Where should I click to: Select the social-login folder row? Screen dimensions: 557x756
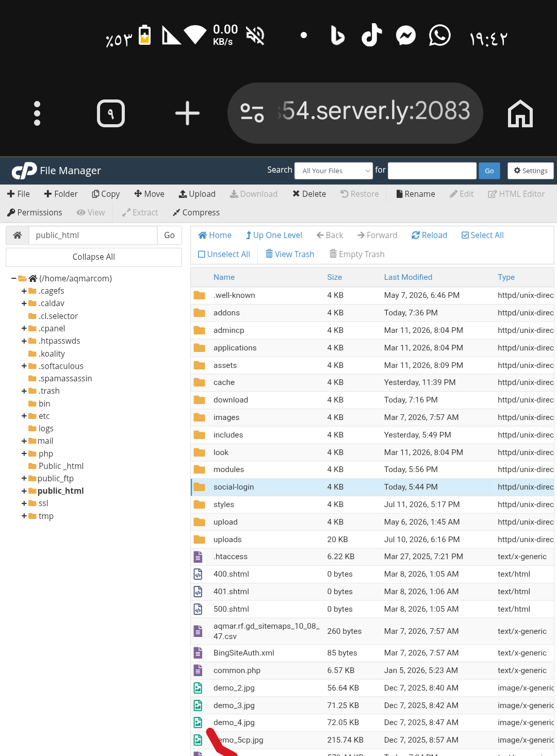(x=372, y=487)
